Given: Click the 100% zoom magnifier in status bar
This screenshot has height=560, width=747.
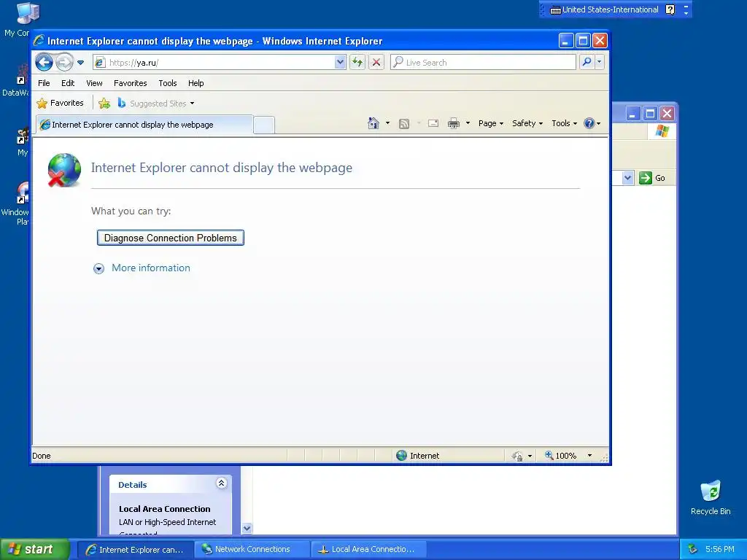Looking at the screenshot, I should point(549,455).
